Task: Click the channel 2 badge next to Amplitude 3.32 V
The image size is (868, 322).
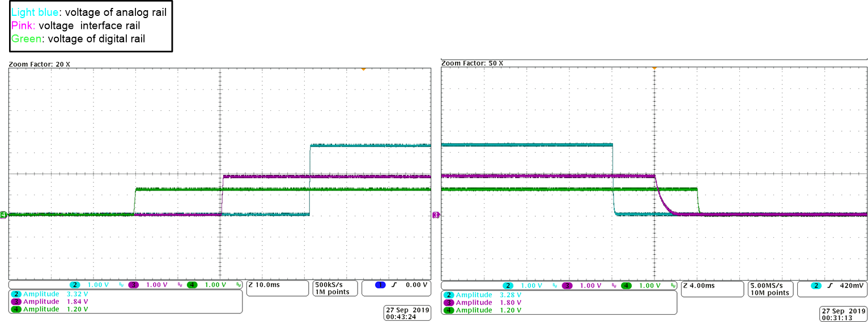Action: (15, 294)
